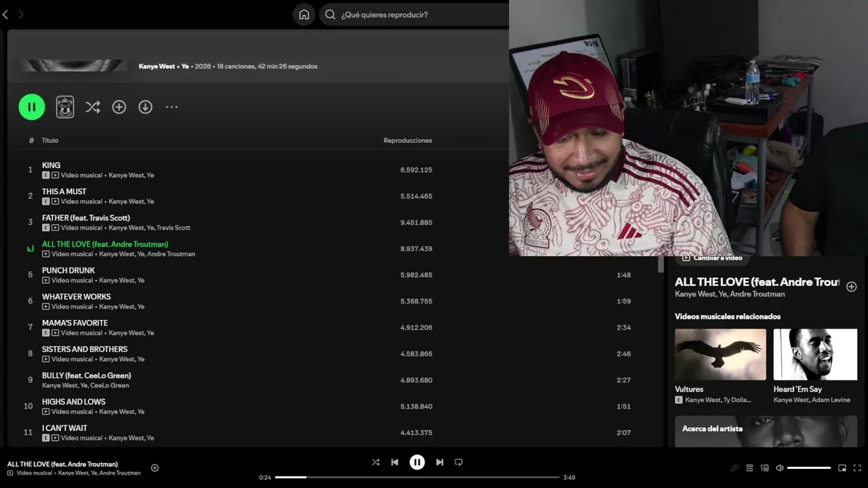Enter fullscreen mode icon
Image resolution: width=868 pixels, height=488 pixels.
[x=857, y=468]
